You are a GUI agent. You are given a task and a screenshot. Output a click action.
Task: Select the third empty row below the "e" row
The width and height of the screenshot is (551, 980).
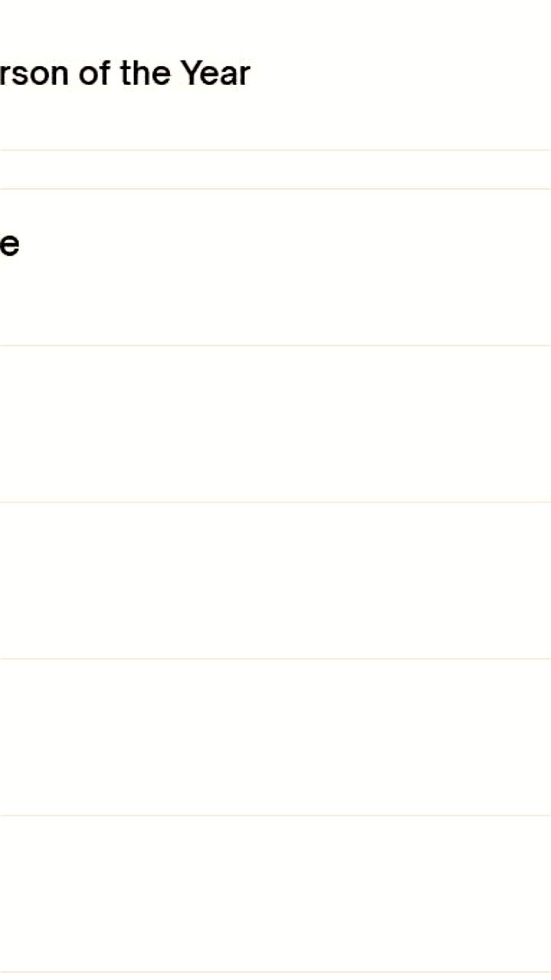[275, 737]
